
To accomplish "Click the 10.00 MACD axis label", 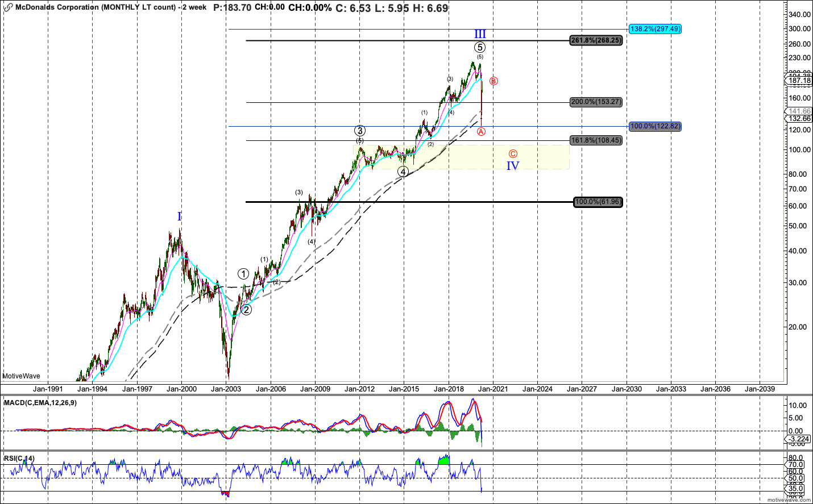I will click(798, 406).
